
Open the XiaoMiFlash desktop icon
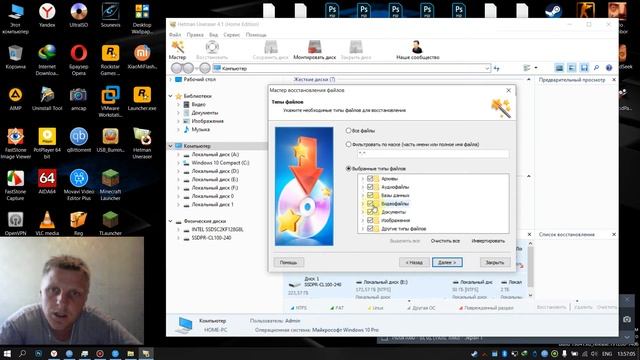click(142, 57)
